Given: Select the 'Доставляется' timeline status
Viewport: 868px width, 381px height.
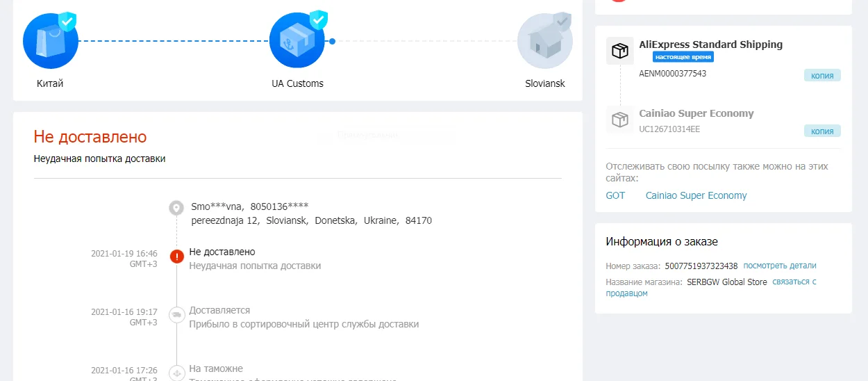Looking at the screenshot, I should tap(219, 310).
